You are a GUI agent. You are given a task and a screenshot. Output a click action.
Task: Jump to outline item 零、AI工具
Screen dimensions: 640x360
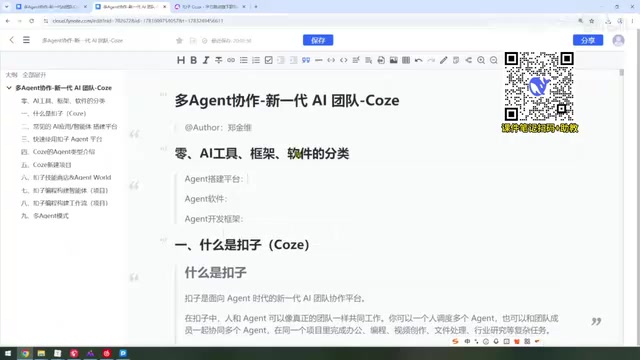[x=63, y=101]
